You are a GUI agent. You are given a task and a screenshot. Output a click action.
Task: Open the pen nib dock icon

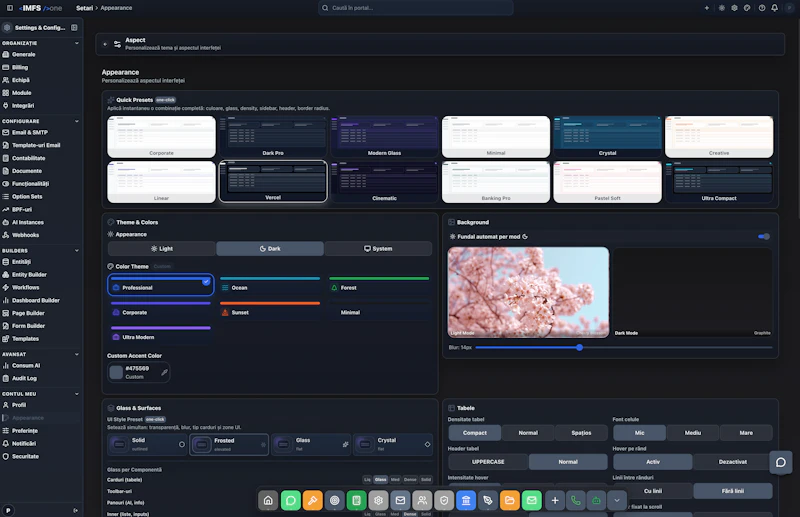pyautogui.click(x=488, y=501)
